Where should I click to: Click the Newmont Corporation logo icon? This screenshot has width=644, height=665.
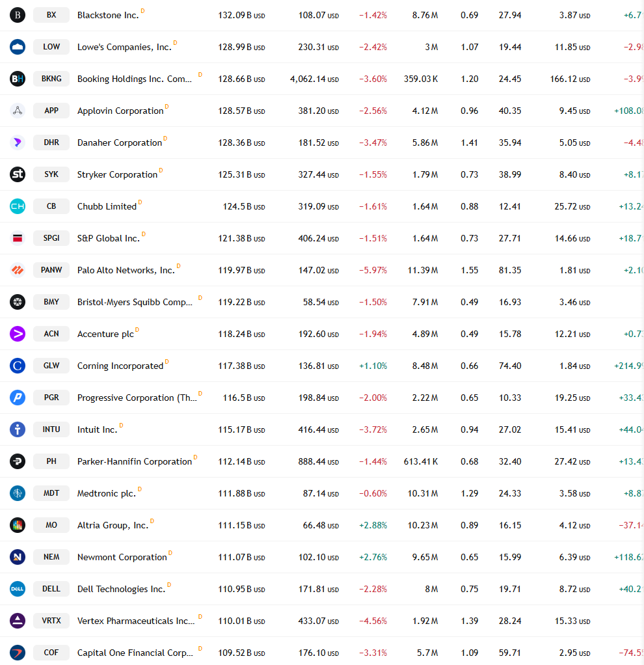18,557
